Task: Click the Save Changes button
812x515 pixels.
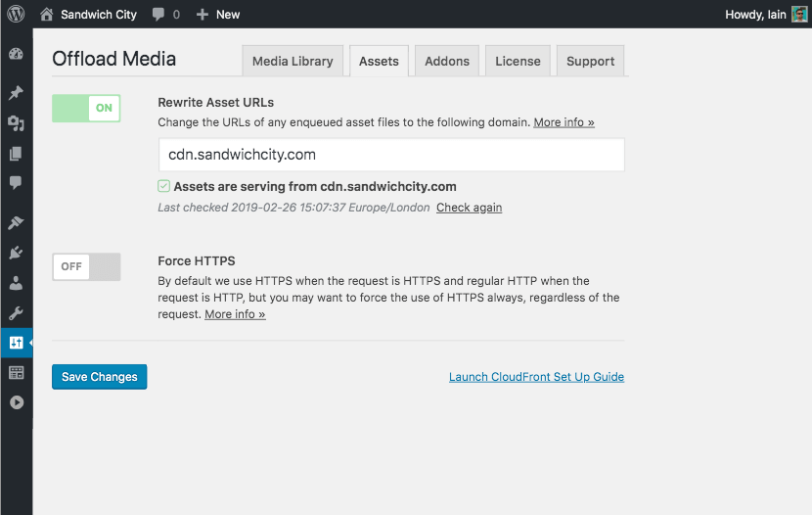Action: tap(99, 377)
